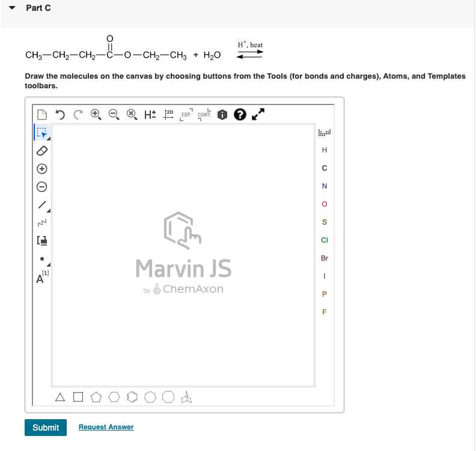Choose the positive charge tool

point(42,169)
